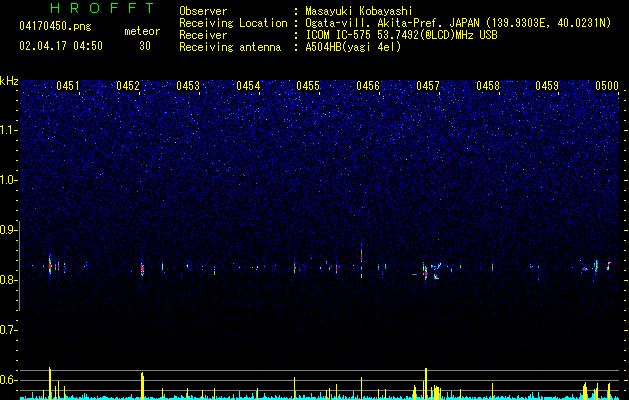Click the Receiving antenna label
Screen dimensions: 629x400
click(x=230, y=47)
